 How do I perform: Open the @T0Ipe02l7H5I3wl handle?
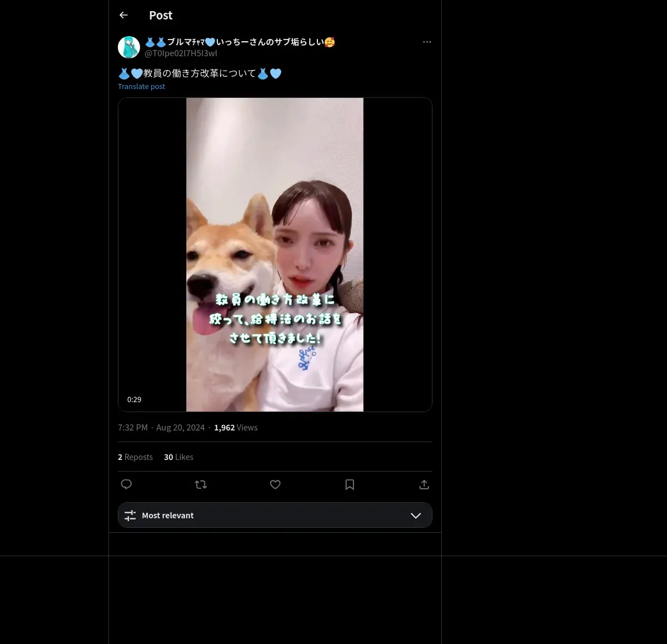[181, 53]
